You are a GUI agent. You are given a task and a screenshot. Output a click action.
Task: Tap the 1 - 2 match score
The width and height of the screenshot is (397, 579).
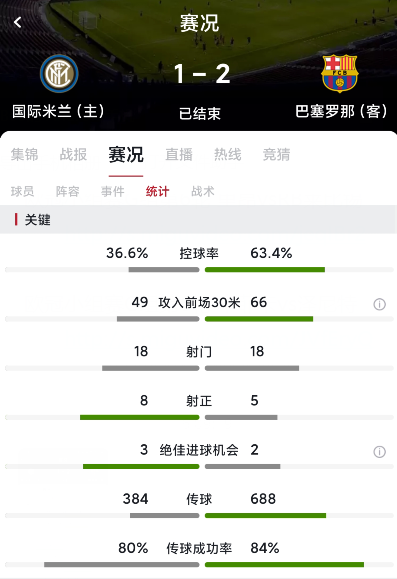[x=202, y=73]
